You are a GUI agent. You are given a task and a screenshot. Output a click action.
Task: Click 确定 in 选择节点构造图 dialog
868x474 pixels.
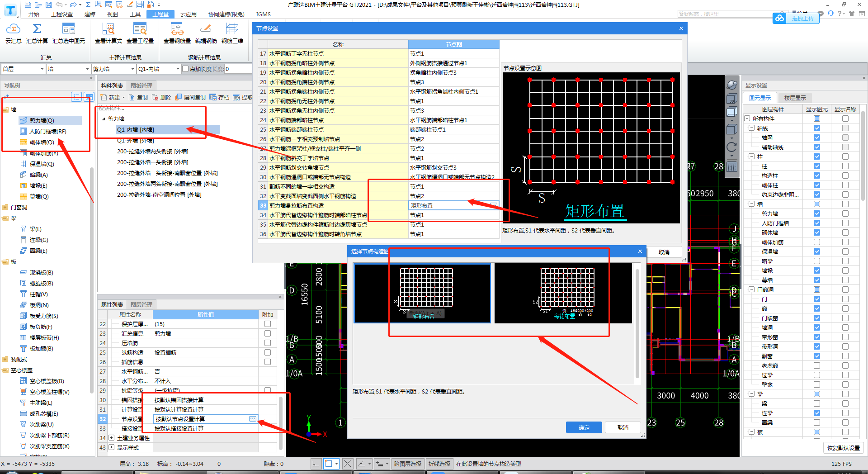(584, 427)
